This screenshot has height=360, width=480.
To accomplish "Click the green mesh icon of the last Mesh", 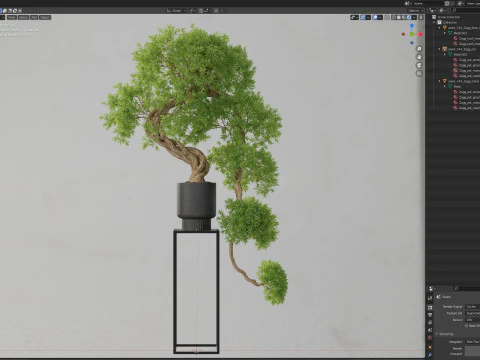I will point(450,86).
